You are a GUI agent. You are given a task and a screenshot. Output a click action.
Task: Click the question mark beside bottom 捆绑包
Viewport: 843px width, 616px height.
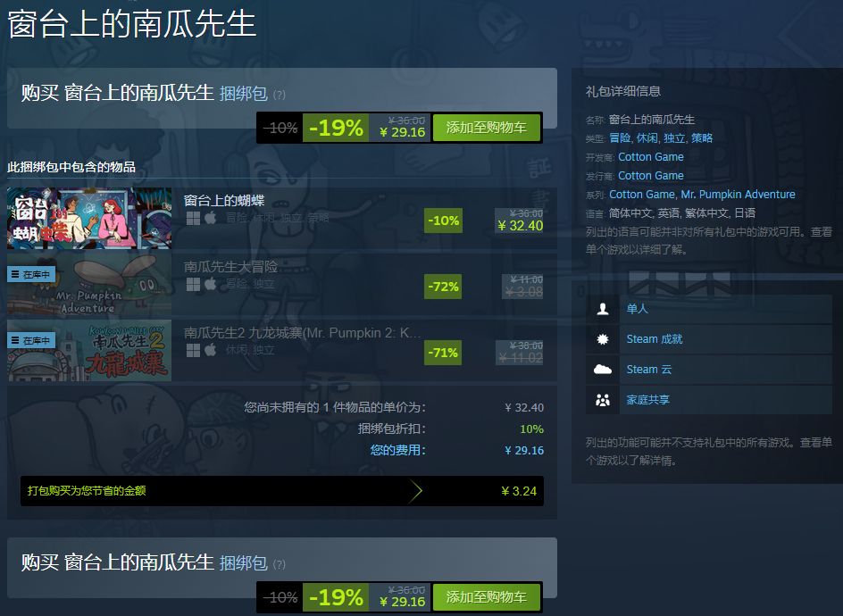pos(279,564)
